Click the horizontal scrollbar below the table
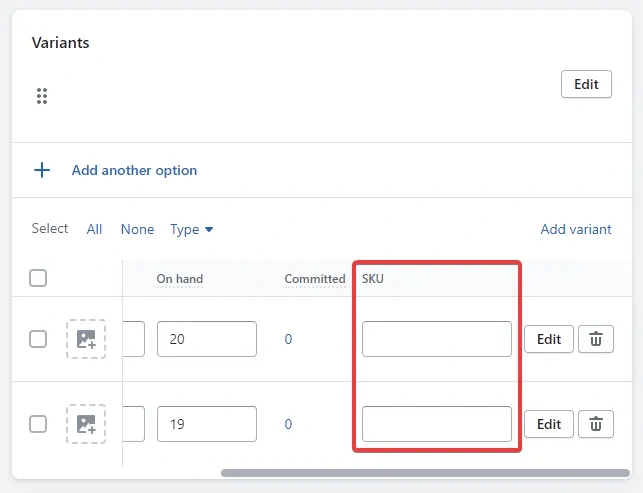643x493 pixels. coord(411,473)
